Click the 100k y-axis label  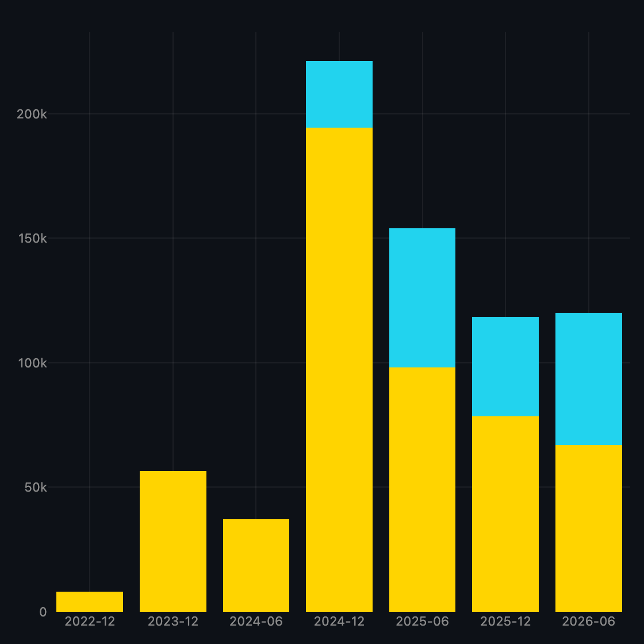pyautogui.click(x=32, y=363)
